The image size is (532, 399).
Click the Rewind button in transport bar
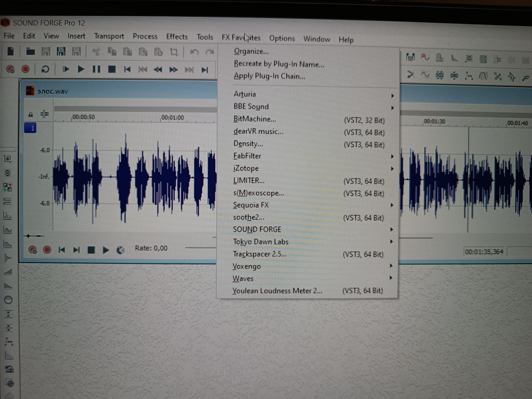point(158,70)
